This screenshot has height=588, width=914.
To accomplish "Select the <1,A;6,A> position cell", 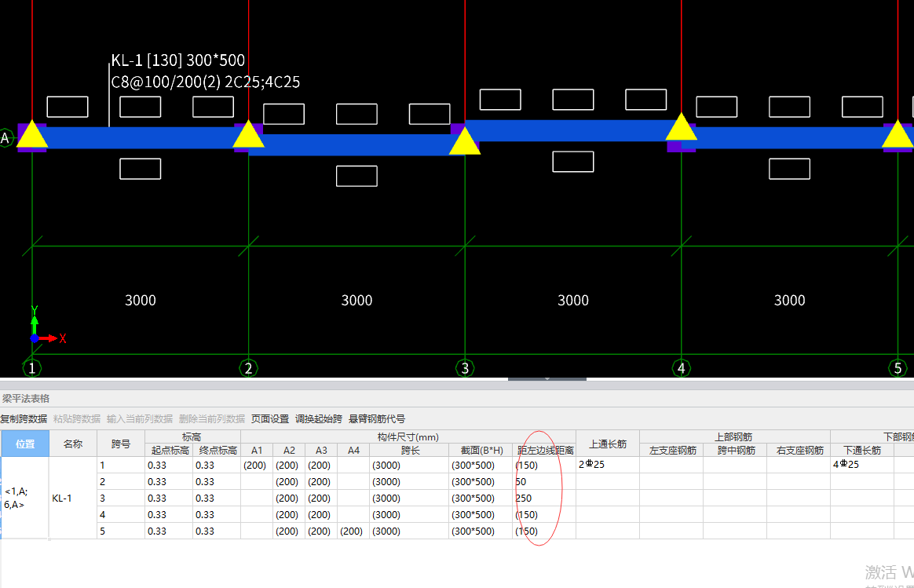I will (x=25, y=499).
